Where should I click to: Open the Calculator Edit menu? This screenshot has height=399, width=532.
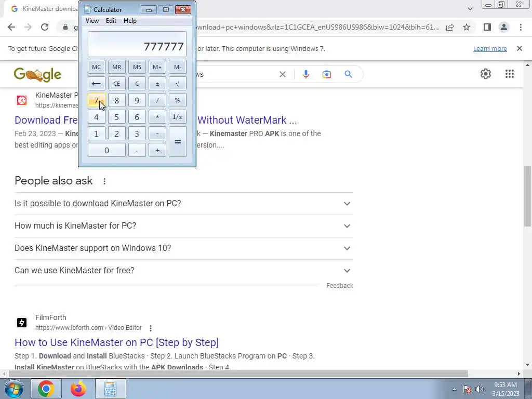click(111, 21)
